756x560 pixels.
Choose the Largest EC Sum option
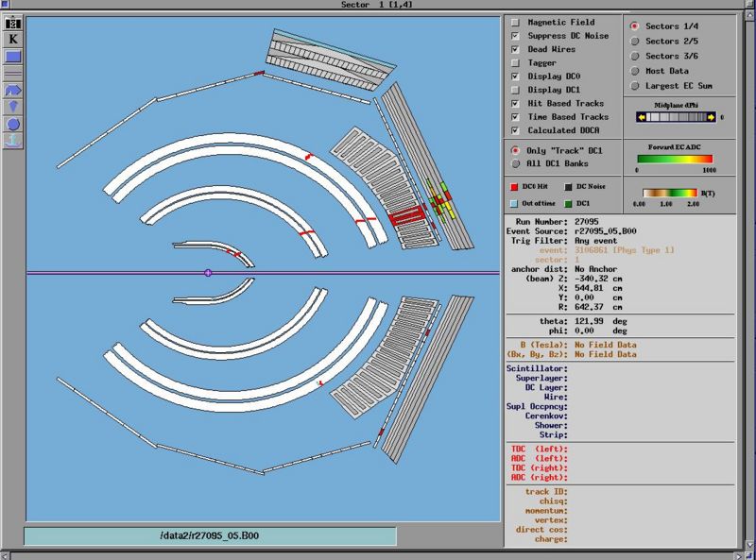[x=635, y=86]
